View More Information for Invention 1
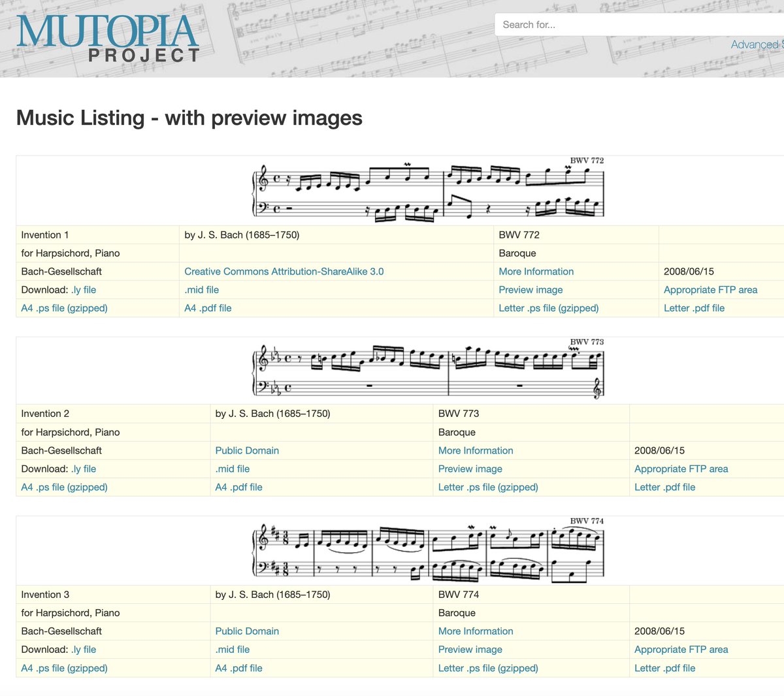Image resolution: width=784 pixels, height=696 pixels. [536, 271]
